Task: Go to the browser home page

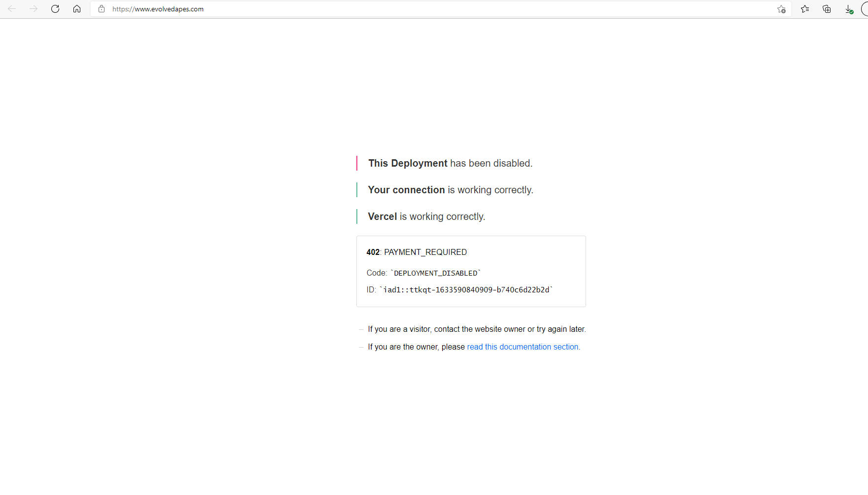Action: [77, 9]
